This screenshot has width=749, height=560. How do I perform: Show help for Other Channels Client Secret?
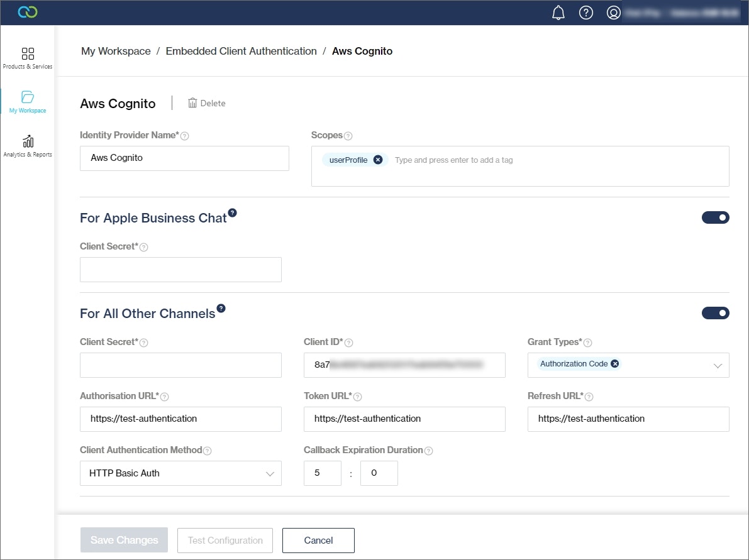pos(144,343)
